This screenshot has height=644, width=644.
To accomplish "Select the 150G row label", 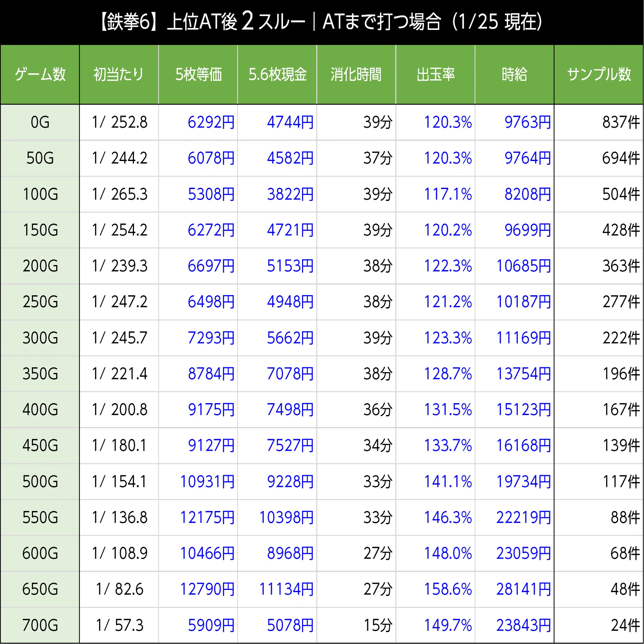I will [x=40, y=230].
